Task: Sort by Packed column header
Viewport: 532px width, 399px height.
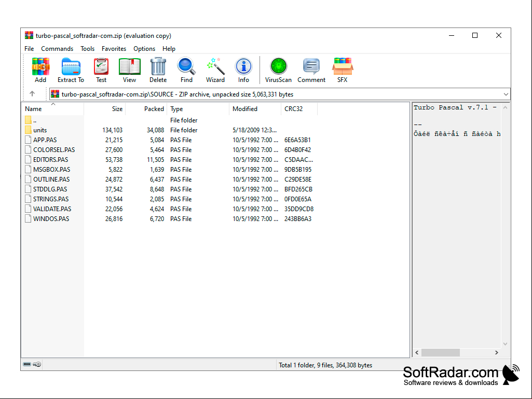Action: [x=146, y=108]
